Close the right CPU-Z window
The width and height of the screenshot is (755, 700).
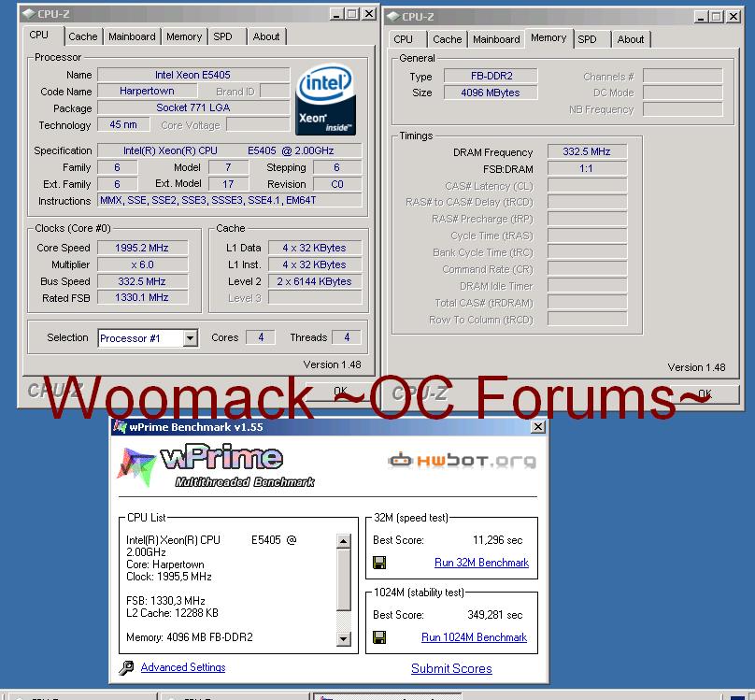pyautogui.click(x=734, y=17)
